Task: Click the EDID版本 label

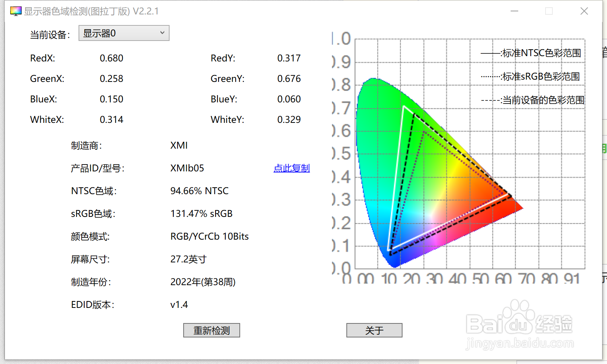Action: (x=93, y=304)
